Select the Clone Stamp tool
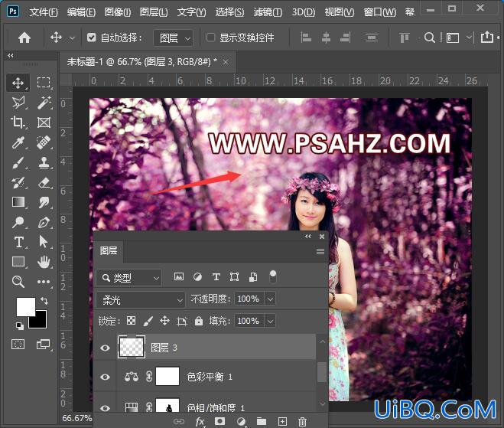 [44, 162]
